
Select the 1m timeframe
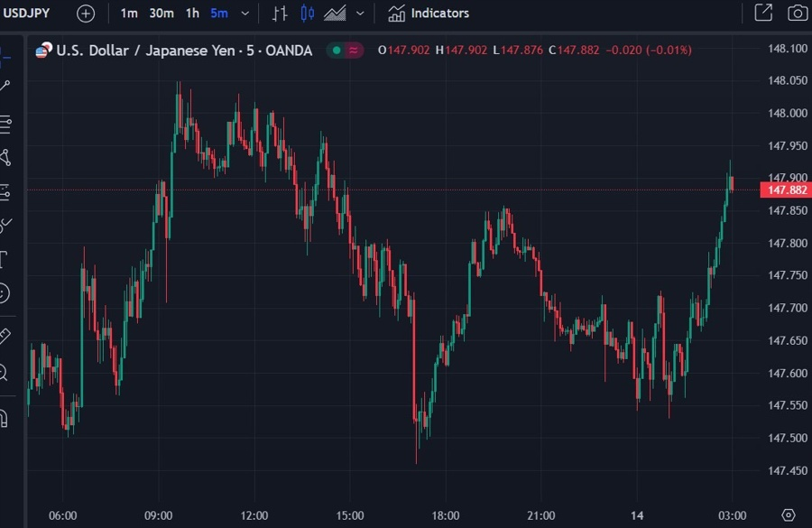point(129,13)
